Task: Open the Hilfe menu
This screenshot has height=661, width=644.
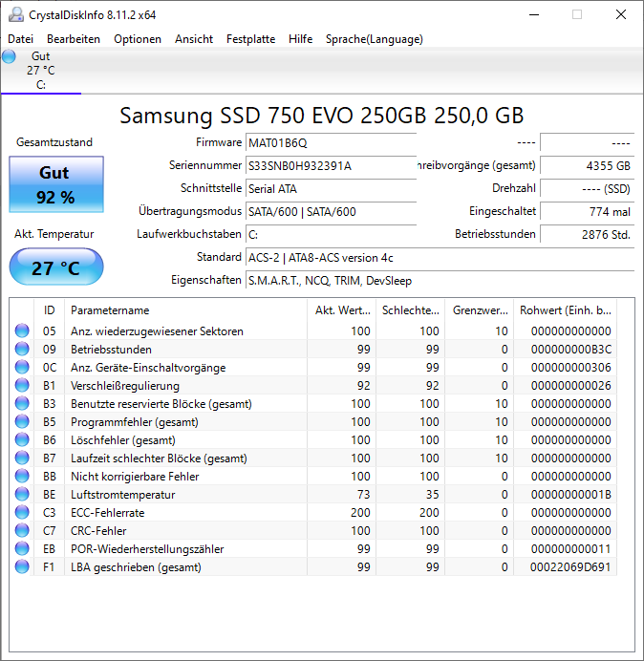Action: pyautogui.click(x=300, y=39)
